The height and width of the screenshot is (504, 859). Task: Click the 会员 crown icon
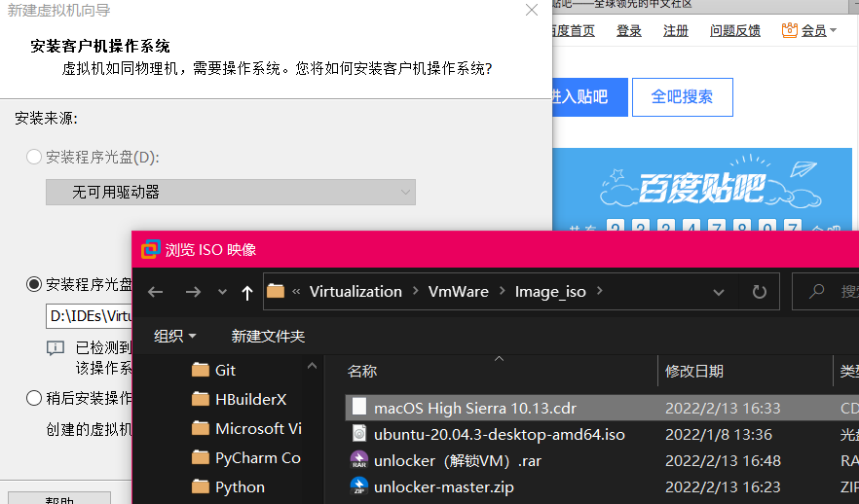[x=790, y=30]
